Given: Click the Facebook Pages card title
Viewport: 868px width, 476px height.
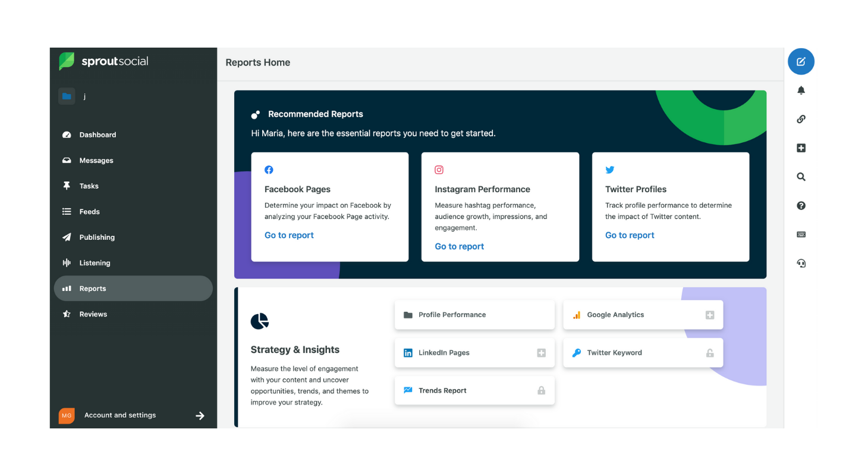Looking at the screenshot, I should tap(297, 189).
